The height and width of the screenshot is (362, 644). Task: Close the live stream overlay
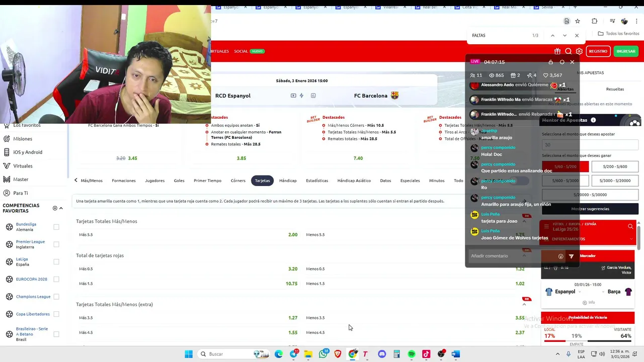tap(572, 62)
